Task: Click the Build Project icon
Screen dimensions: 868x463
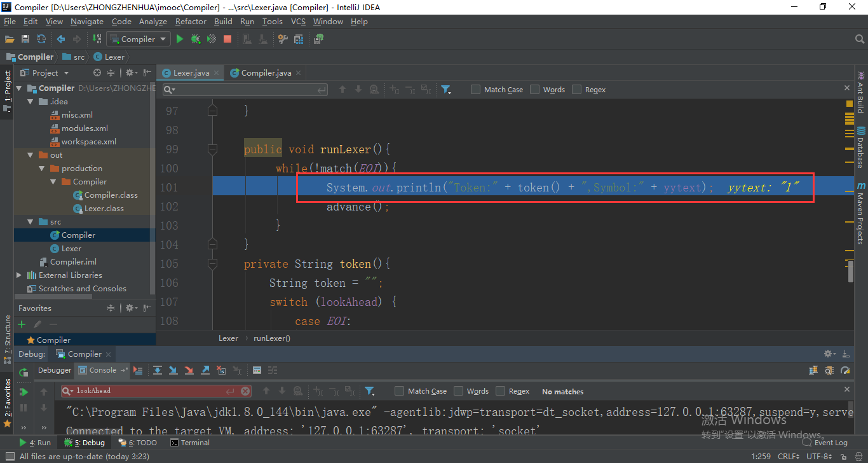Action: click(x=98, y=39)
